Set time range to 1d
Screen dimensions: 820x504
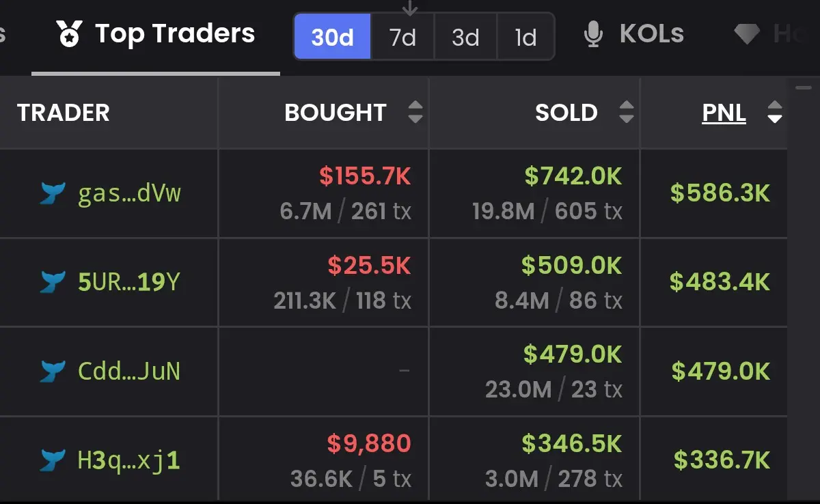pyautogui.click(x=525, y=37)
